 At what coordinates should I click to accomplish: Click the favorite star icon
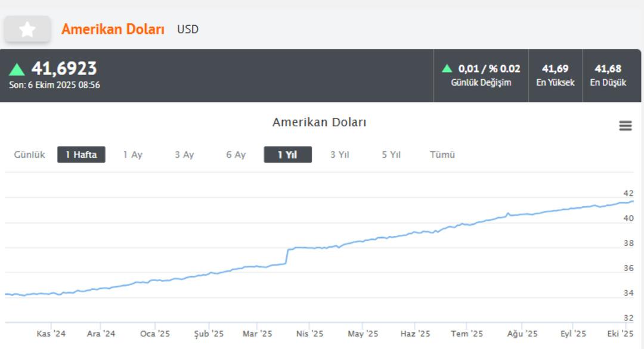pyautogui.click(x=27, y=29)
